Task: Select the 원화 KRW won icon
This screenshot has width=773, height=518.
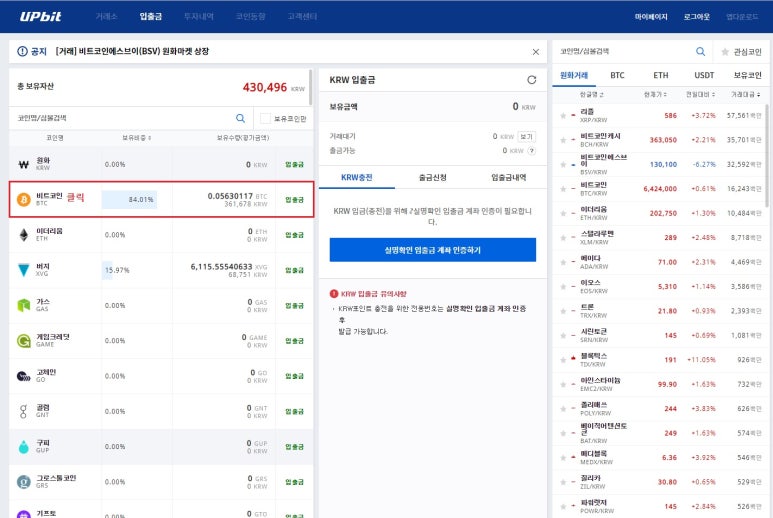Action: click(x=24, y=165)
